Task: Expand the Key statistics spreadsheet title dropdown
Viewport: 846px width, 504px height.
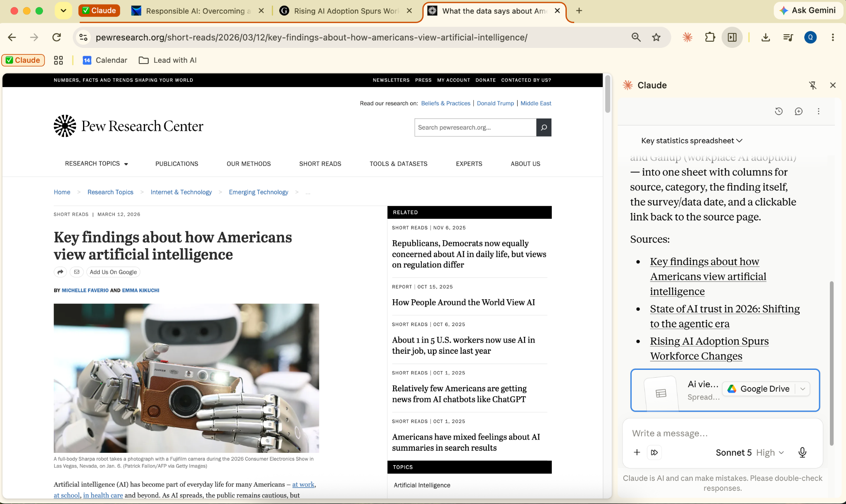Action: [692, 141]
